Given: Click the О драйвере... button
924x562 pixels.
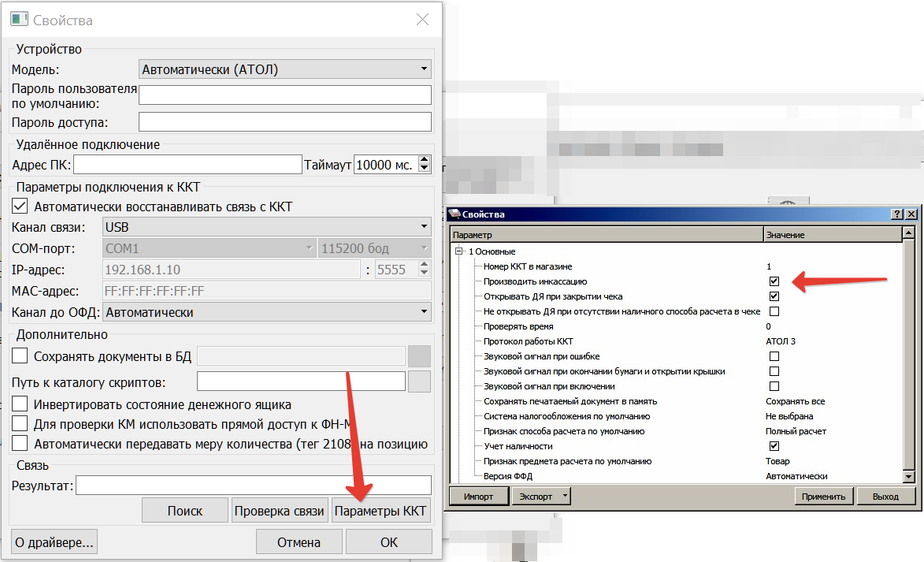Looking at the screenshot, I should click(x=54, y=542).
